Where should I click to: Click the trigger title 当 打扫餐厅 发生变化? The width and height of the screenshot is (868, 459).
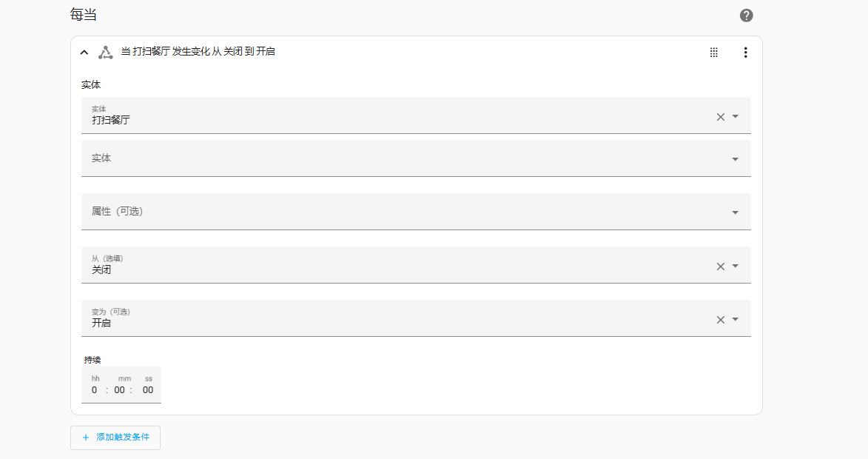[198, 52]
